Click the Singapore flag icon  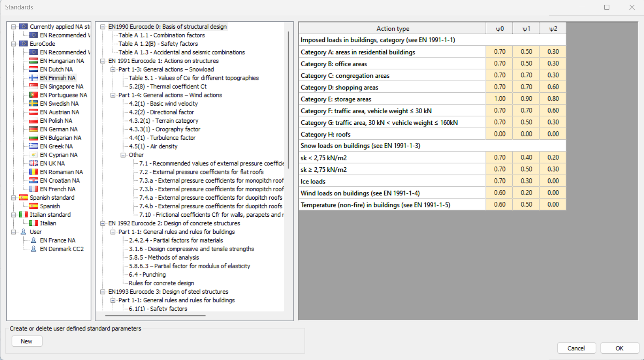click(33, 86)
